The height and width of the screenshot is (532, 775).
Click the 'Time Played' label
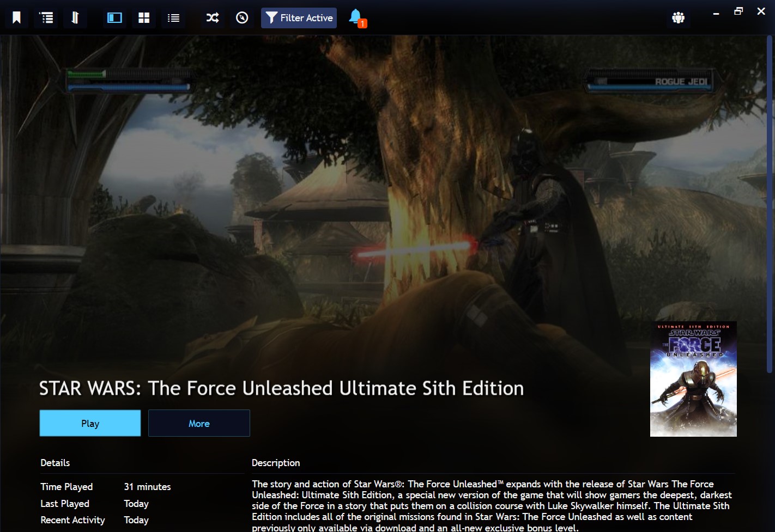click(66, 487)
